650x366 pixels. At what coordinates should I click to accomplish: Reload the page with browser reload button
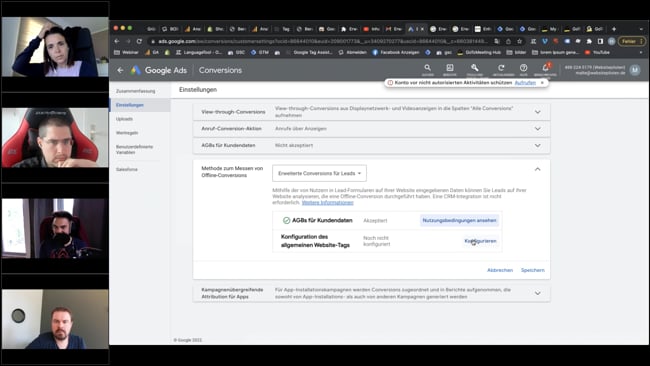pos(139,41)
